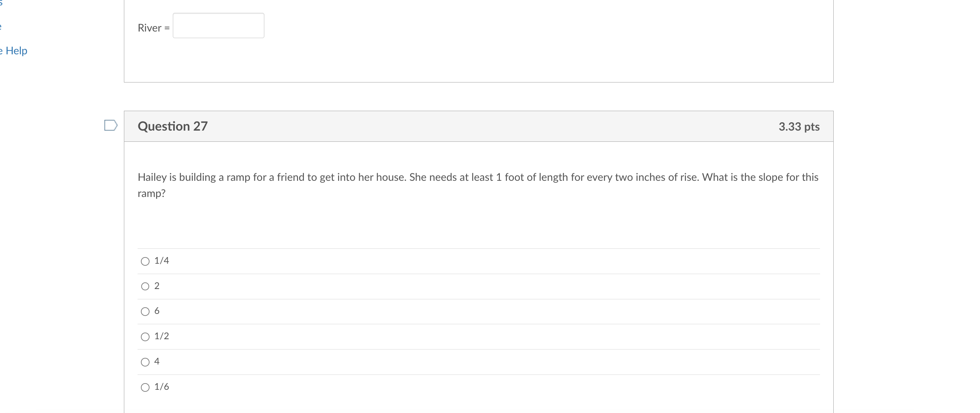This screenshot has width=980, height=413.
Task: Select the answer 6 radio button
Action: tap(145, 311)
